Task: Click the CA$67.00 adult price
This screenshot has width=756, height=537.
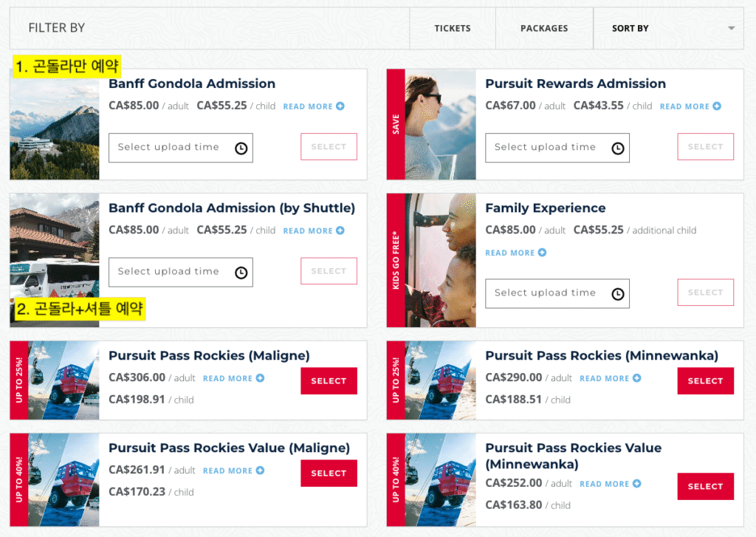Action: 510,105
